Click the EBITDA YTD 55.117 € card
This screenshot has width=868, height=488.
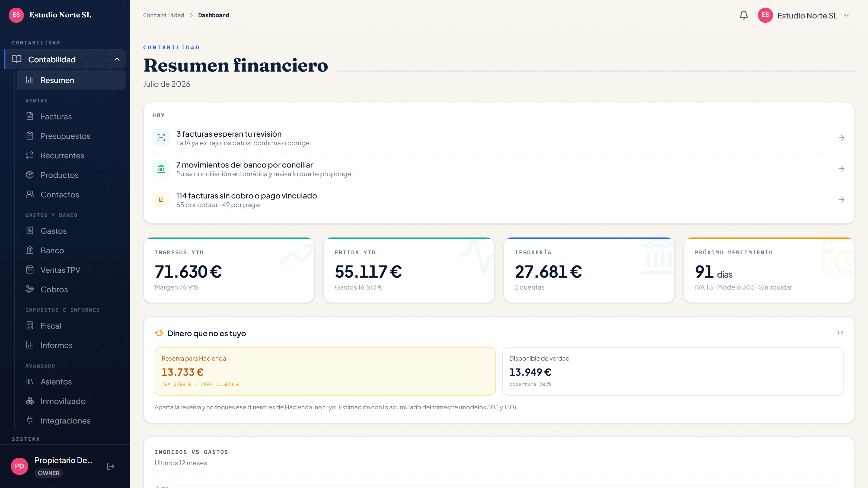(409, 270)
